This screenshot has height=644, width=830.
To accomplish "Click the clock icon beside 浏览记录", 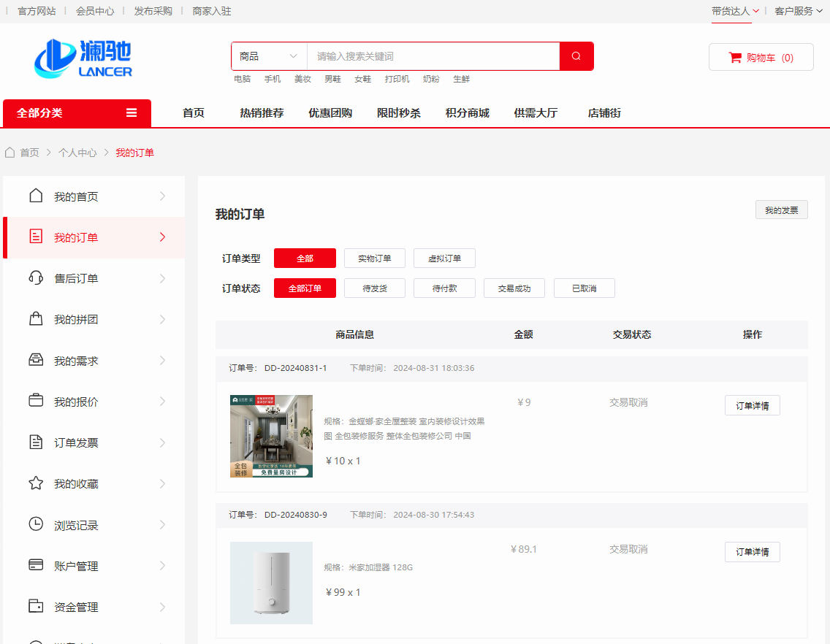I will coord(36,524).
